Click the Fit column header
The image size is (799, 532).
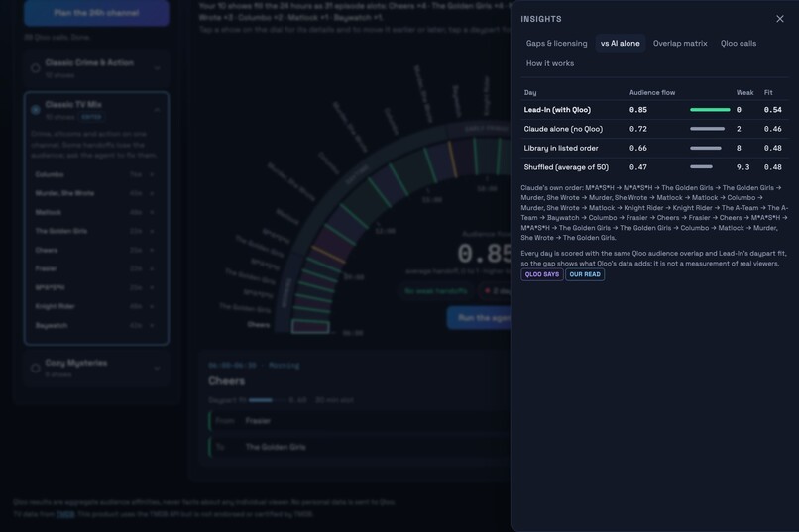point(768,93)
